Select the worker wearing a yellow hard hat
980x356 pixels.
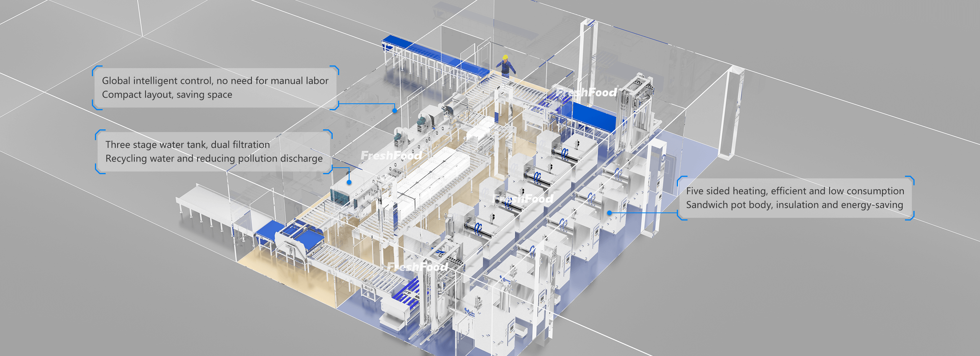click(x=506, y=66)
